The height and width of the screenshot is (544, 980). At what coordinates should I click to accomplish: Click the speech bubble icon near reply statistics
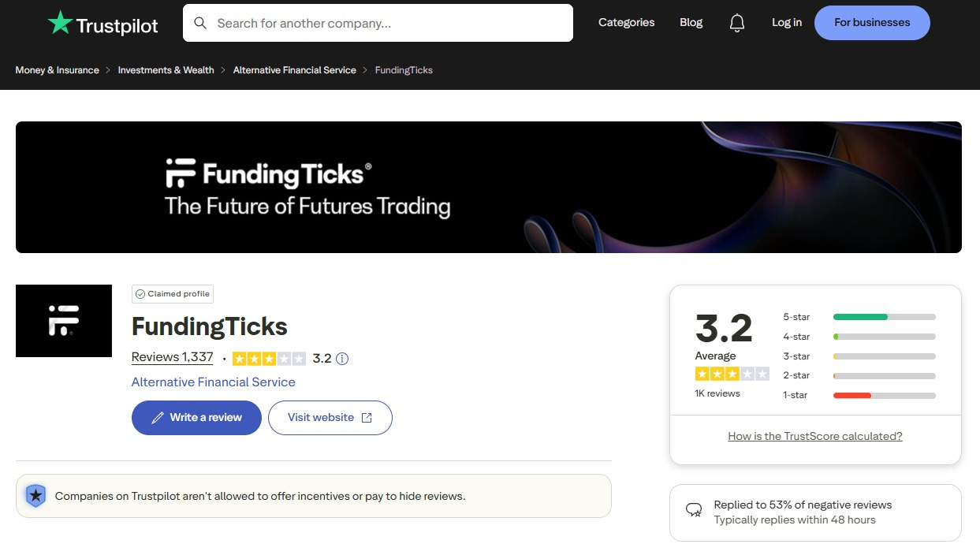[694, 510]
